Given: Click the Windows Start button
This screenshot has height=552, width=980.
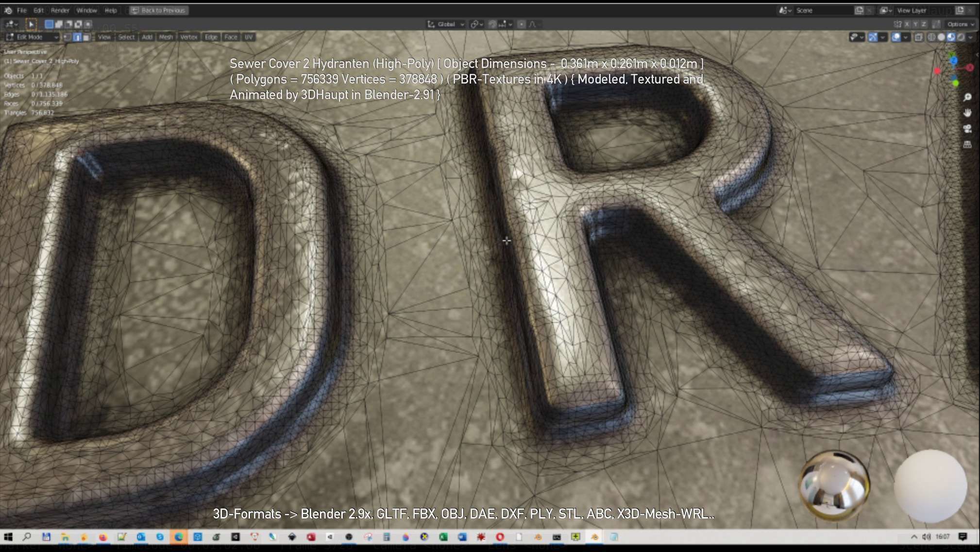Looking at the screenshot, I should 8,536.
